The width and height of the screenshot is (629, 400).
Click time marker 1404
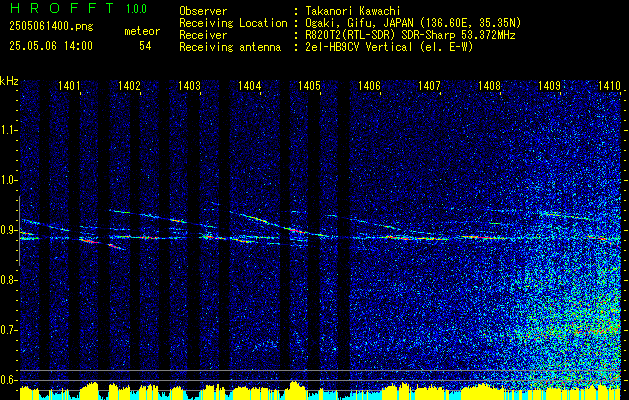(250, 85)
